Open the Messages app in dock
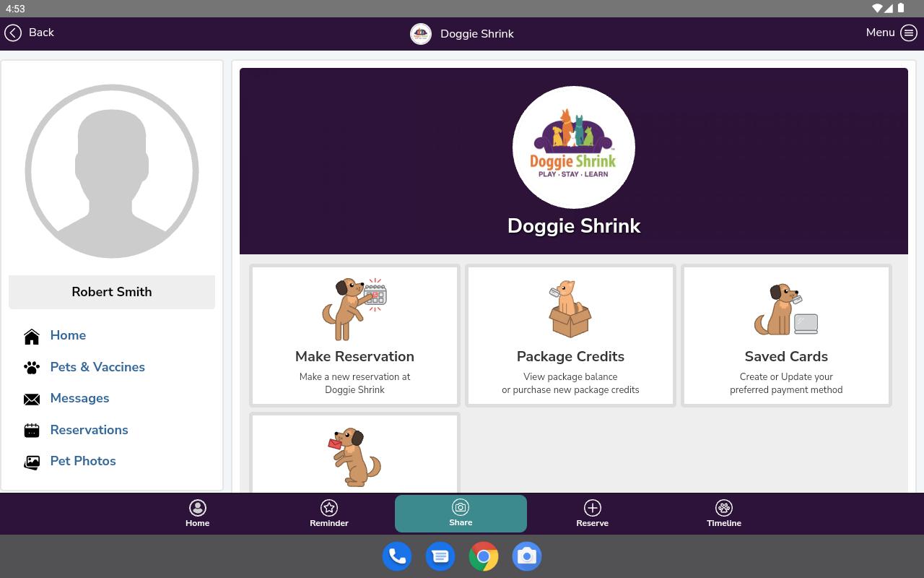 click(x=440, y=556)
